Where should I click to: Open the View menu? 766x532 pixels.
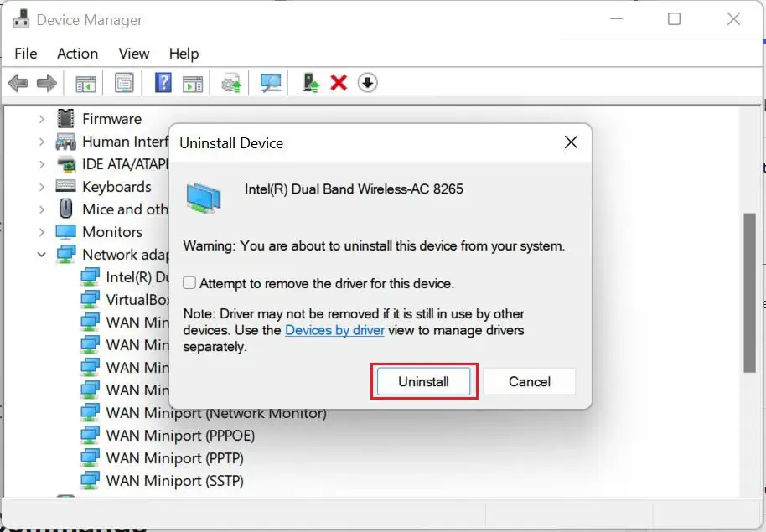[x=133, y=54]
